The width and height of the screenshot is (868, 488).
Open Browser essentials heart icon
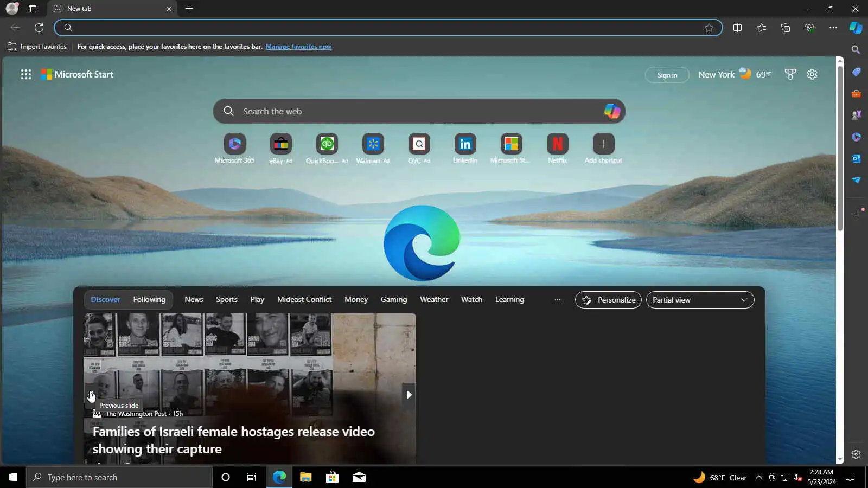(809, 28)
